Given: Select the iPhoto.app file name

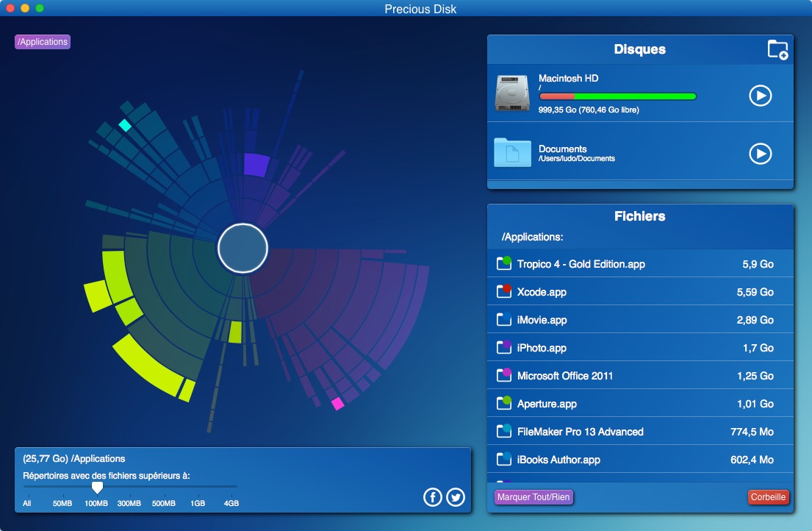Looking at the screenshot, I should coord(542,348).
